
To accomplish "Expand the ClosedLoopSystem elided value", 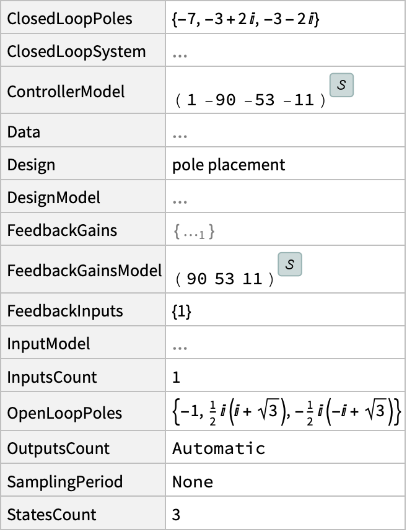I will click(x=180, y=55).
